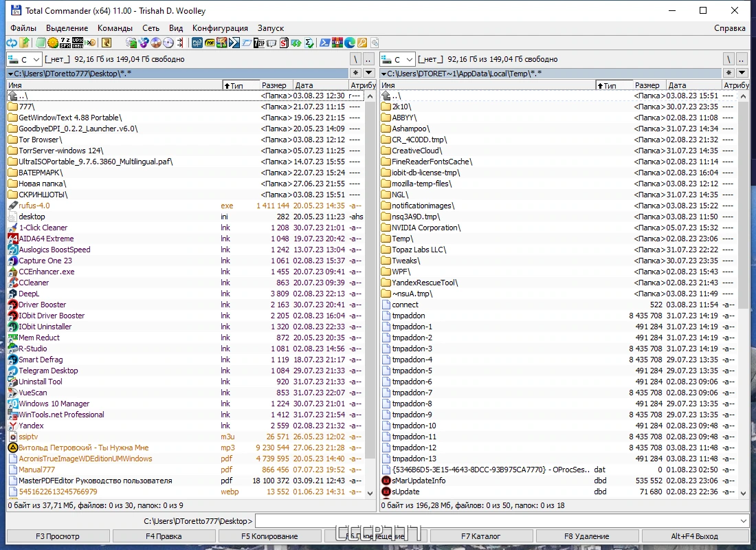Open the WinRAR books toolbar icon
This screenshot has width=756, height=550.
tap(337, 43)
